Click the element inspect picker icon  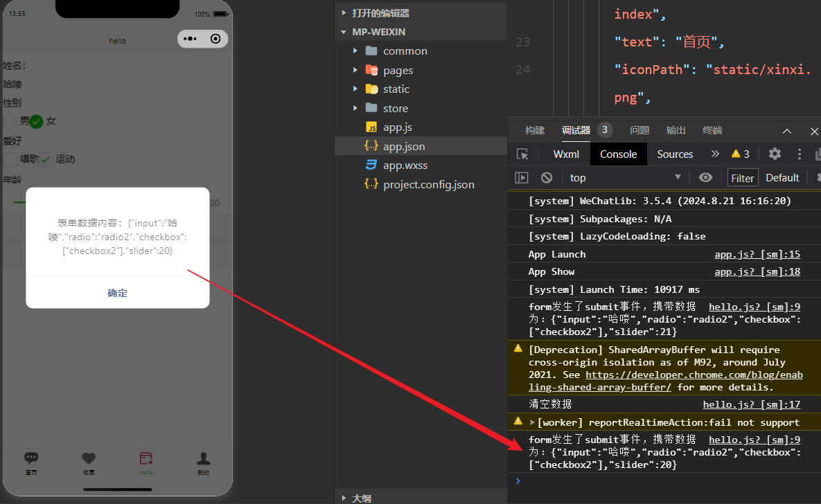[x=522, y=154]
